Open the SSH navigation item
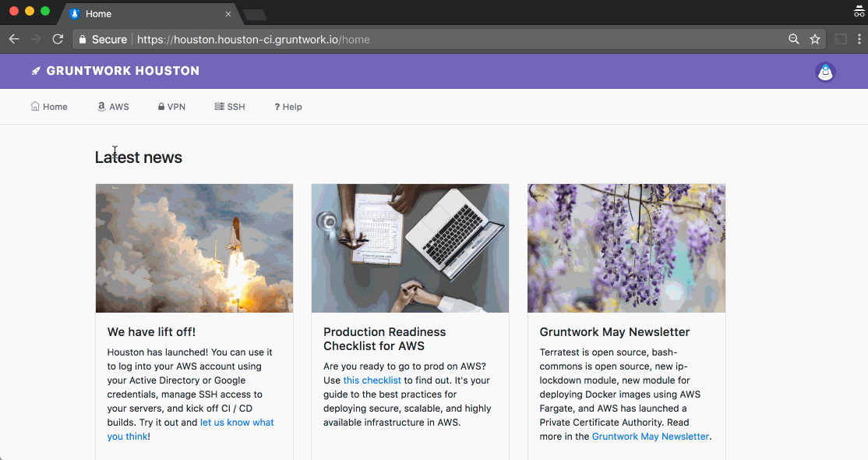 [230, 106]
